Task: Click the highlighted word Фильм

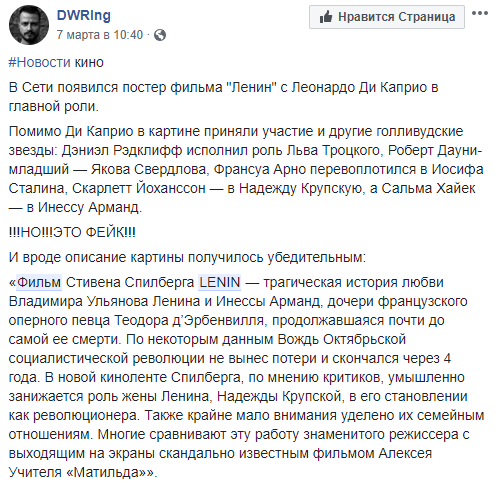Action: (x=39, y=282)
